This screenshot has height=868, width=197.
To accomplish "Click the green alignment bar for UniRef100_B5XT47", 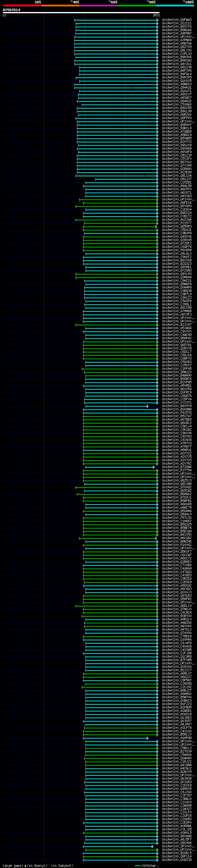I will (121, 416).
